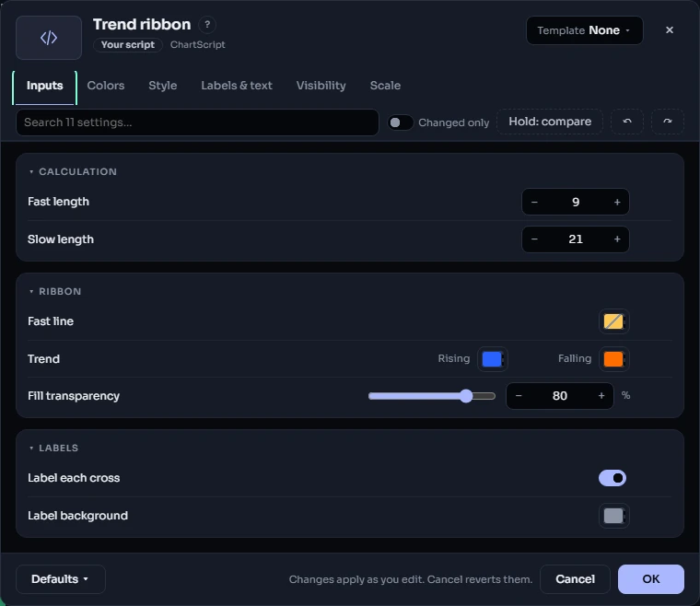Screen dimensions: 700x606
Task: Click the Hold: compare button
Action: 550,122
